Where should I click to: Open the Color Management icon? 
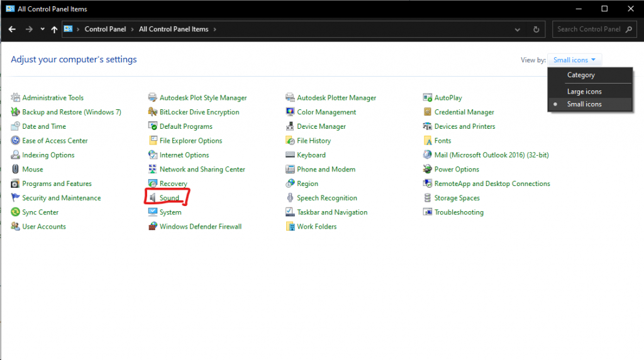[x=290, y=112]
